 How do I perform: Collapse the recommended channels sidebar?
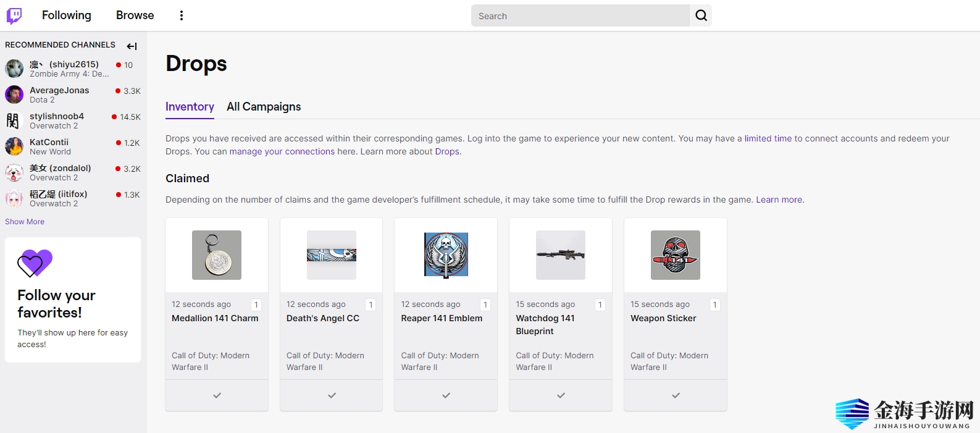(x=132, y=46)
